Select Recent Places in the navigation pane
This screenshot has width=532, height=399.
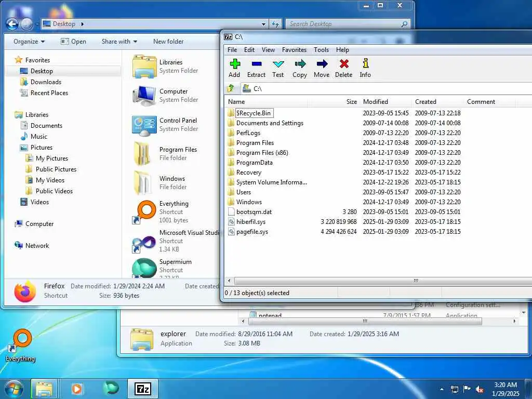click(x=49, y=93)
